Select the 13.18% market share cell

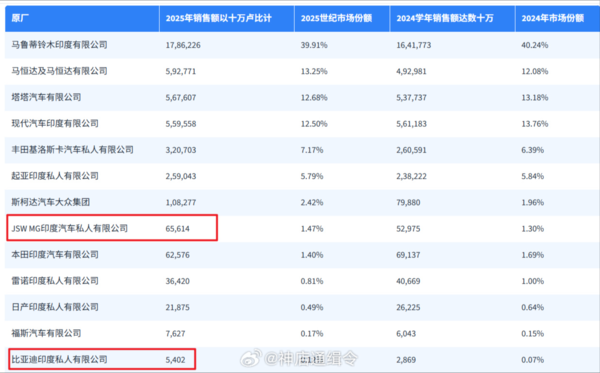click(x=535, y=98)
